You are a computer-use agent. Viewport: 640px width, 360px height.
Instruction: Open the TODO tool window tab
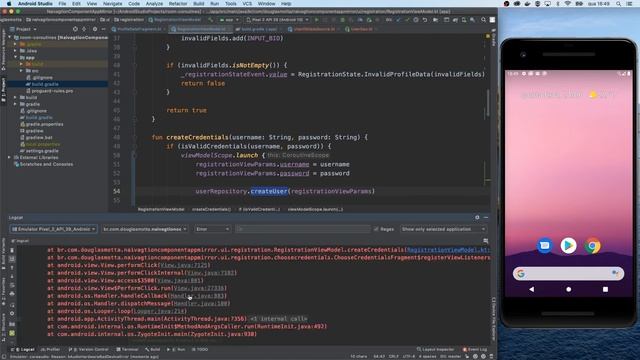(x=200, y=349)
